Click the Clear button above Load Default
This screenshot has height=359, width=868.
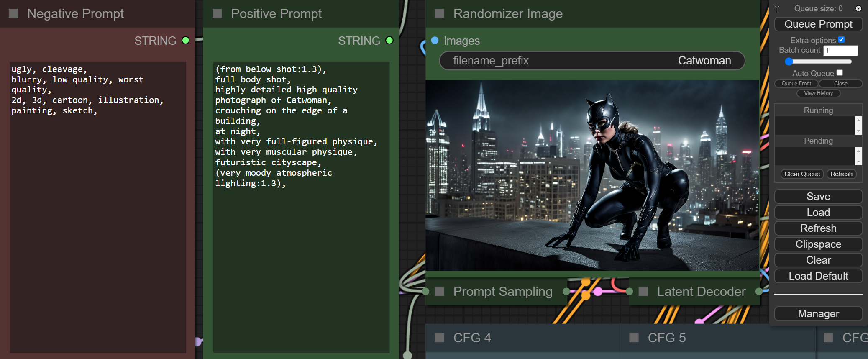(x=818, y=260)
